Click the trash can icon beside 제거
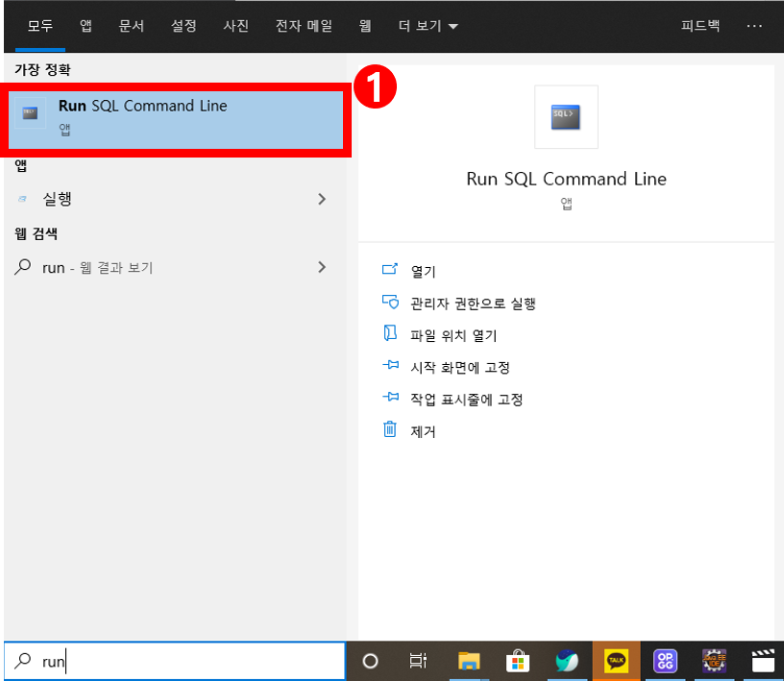The image size is (784, 681). point(390,429)
